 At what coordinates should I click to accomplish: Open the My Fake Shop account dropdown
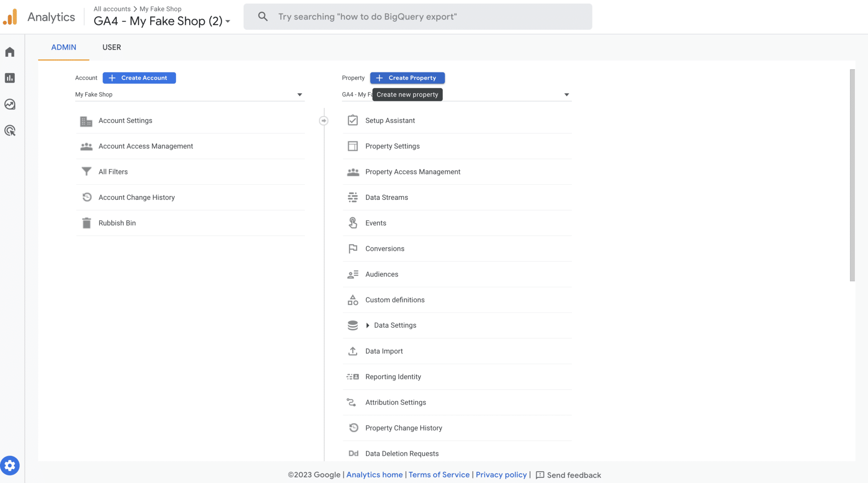tap(189, 95)
